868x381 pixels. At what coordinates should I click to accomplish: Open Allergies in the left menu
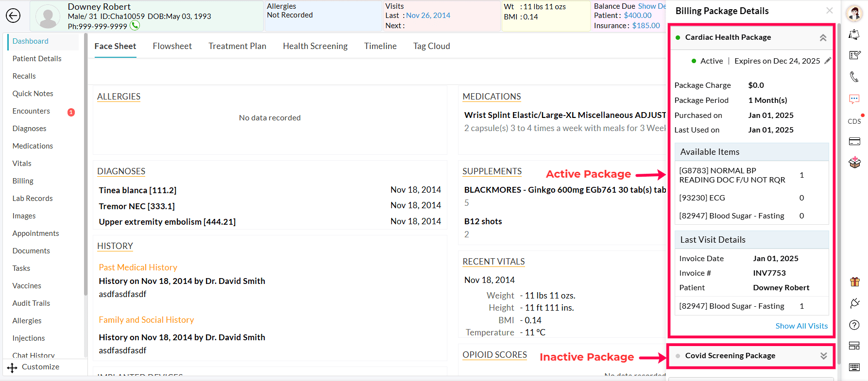click(x=27, y=321)
